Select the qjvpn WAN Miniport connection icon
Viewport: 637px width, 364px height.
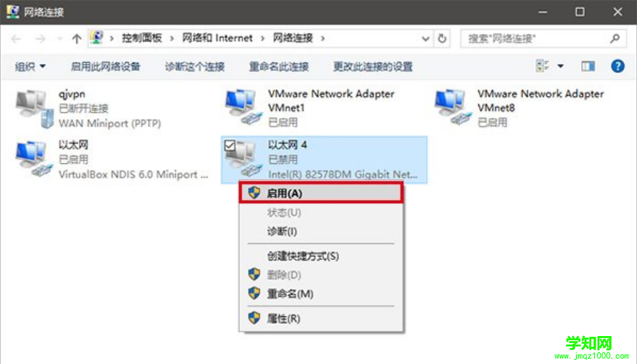click(35, 108)
